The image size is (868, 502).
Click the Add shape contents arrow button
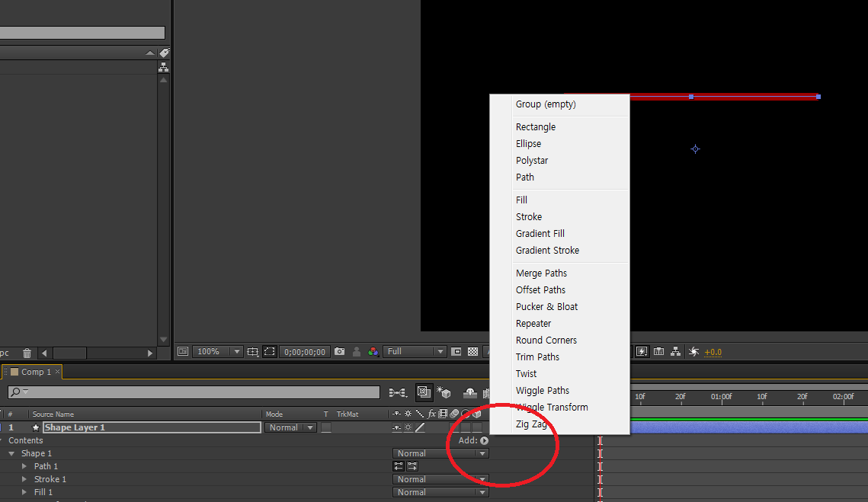tap(485, 440)
